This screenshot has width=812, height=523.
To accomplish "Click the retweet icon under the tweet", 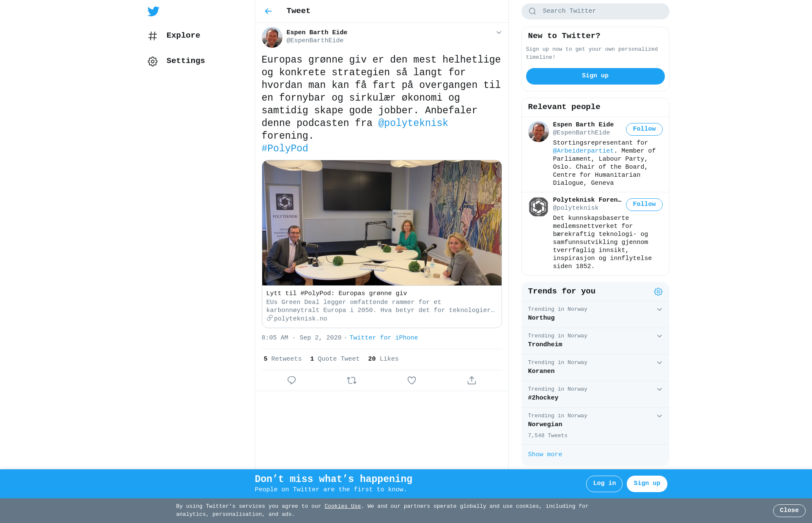I will pyautogui.click(x=351, y=380).
